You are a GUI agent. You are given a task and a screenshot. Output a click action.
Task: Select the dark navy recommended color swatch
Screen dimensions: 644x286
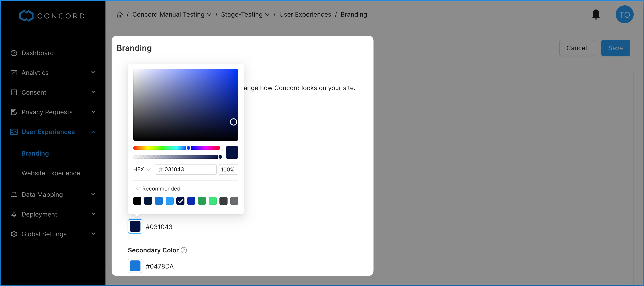[147, 201]
